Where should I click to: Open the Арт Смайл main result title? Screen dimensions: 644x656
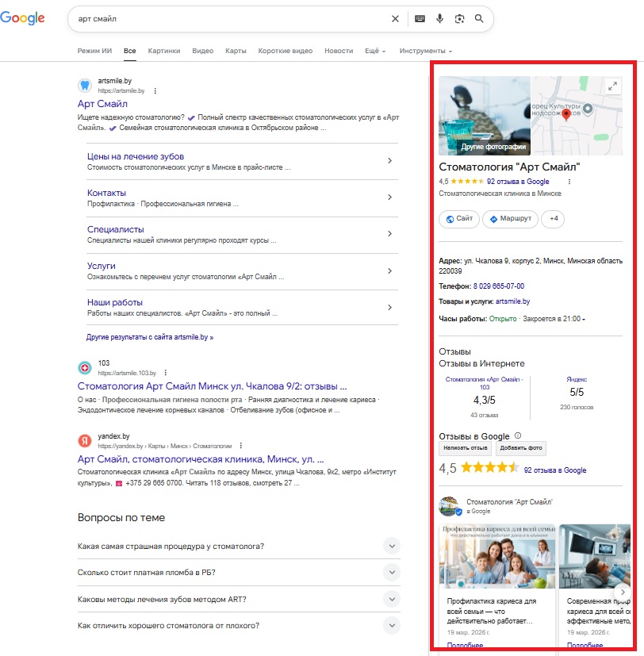click(x=102, y=104)
